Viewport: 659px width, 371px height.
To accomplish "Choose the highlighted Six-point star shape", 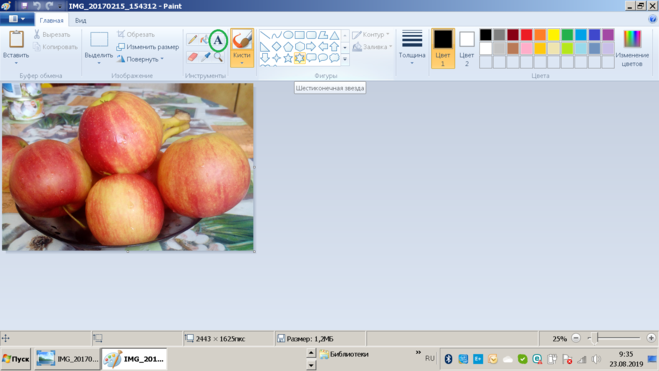I will pos(300,58).
